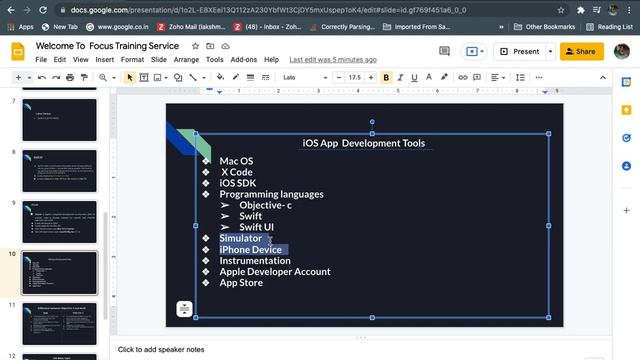
Task: Open the Insert menu
Action: 105,60
